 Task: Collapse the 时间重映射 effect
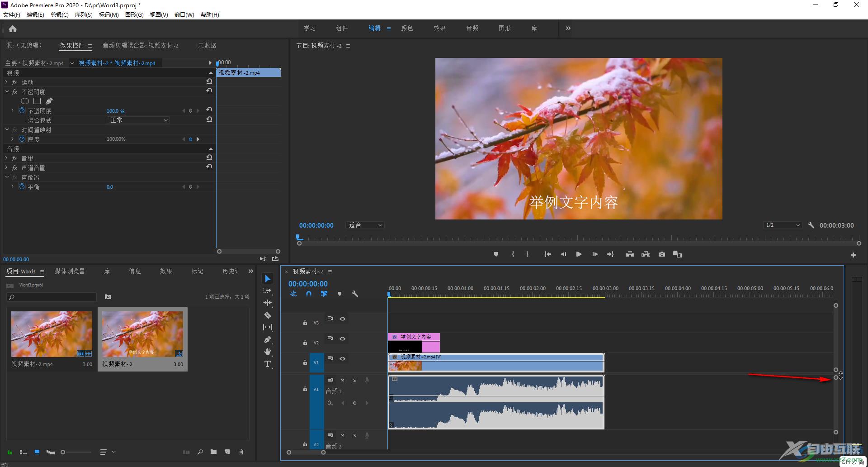[x=6, y=129]
